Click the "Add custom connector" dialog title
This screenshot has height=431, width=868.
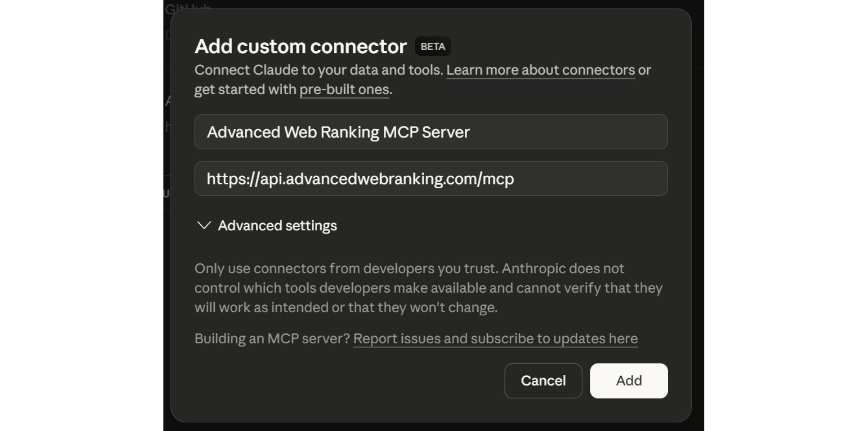(x=299, y=46)
